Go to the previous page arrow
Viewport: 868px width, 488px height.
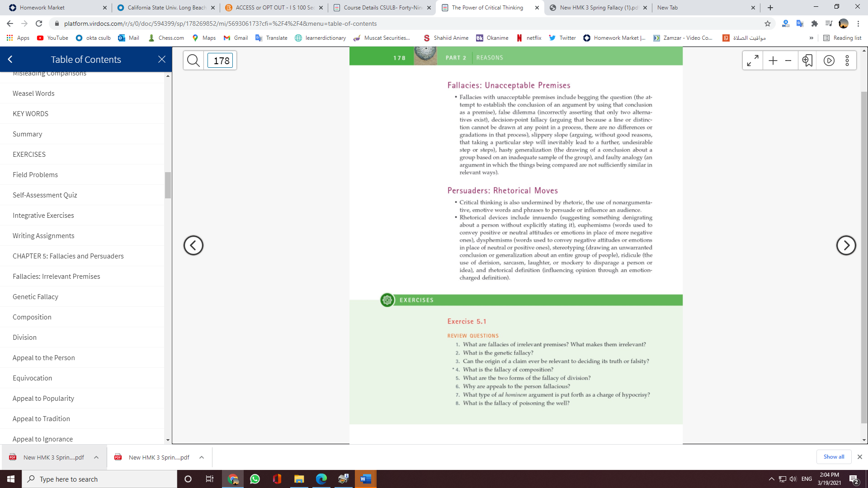(x=193, y=245)
